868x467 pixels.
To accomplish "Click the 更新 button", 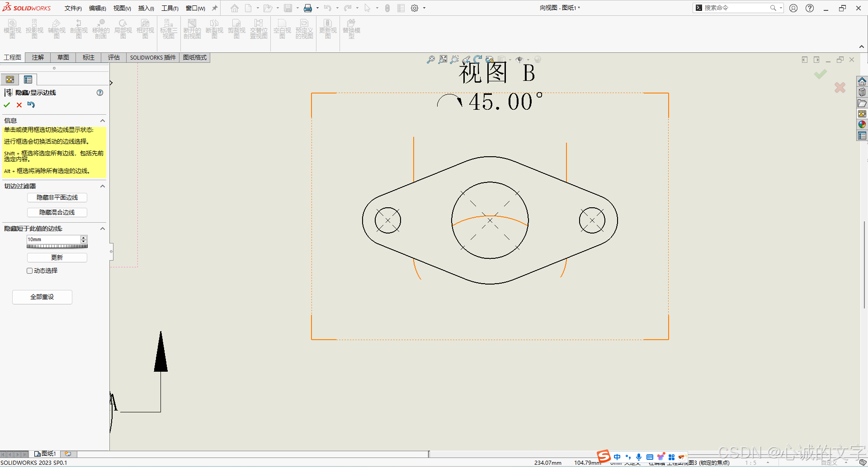I will click(x=57, y=258).
